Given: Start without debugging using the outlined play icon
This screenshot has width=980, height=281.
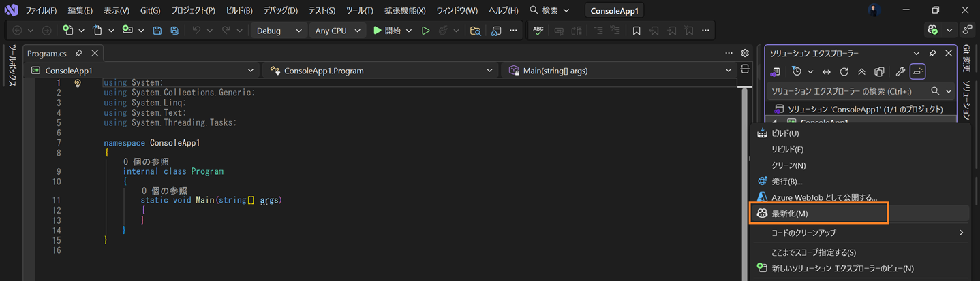Looking at the screenshot, I should (x=426, y=31).
